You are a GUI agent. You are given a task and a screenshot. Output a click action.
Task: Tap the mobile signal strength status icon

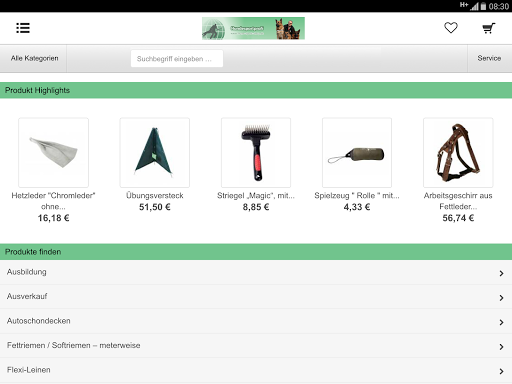474,6
